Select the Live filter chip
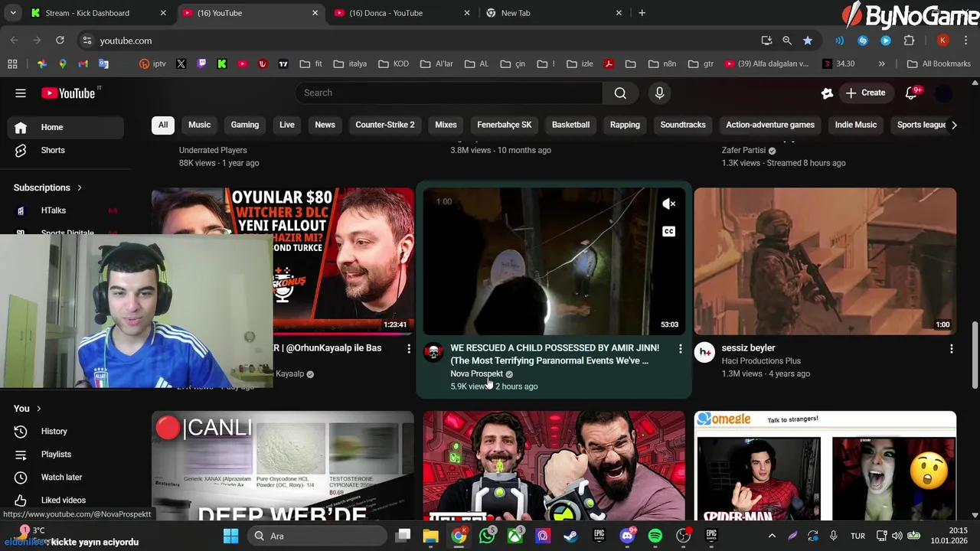980x551 pixels. [287, 125]
